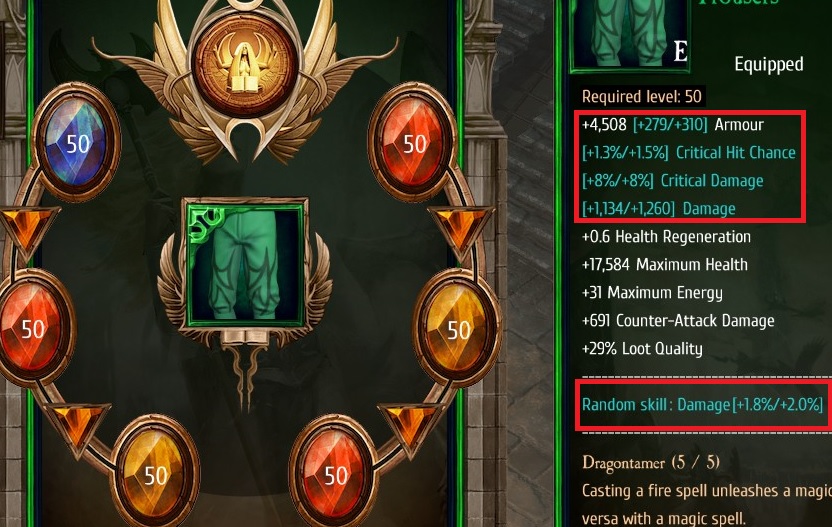Click the green trousers in center slot
The image size is (832, 527).
[x=245, y=263]
